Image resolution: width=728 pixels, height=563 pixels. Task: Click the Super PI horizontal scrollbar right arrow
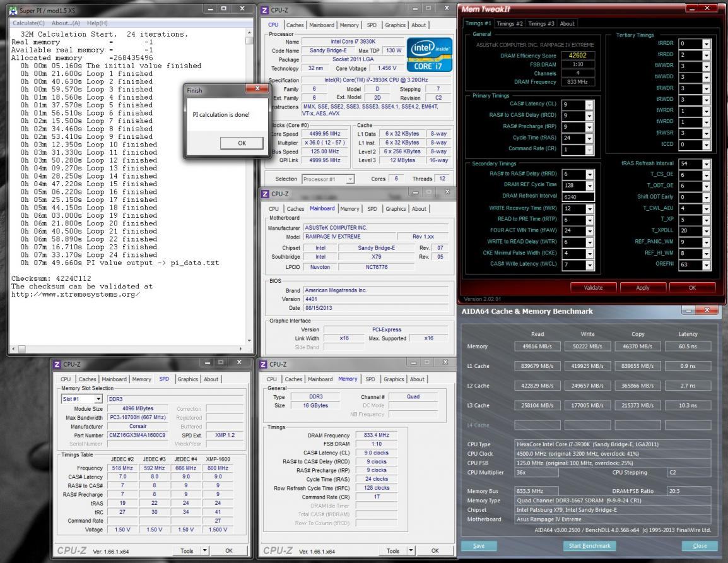coord(240,348)
